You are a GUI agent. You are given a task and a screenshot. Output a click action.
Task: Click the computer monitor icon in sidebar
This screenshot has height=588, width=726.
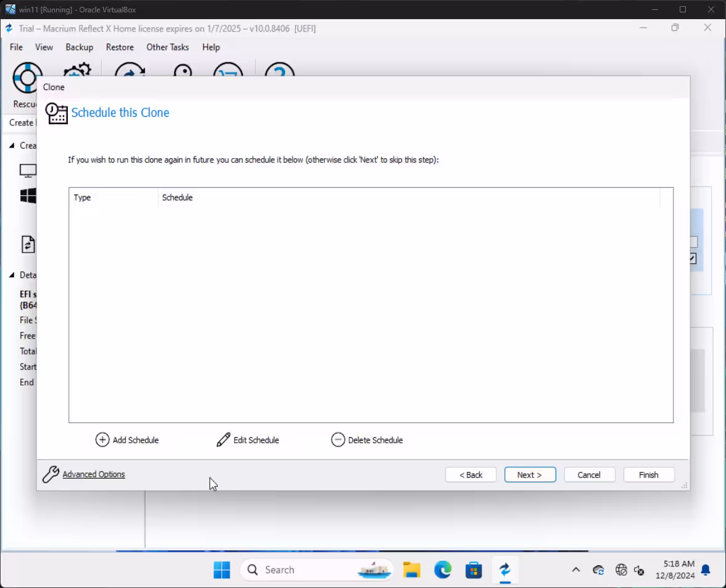(28, 170)
